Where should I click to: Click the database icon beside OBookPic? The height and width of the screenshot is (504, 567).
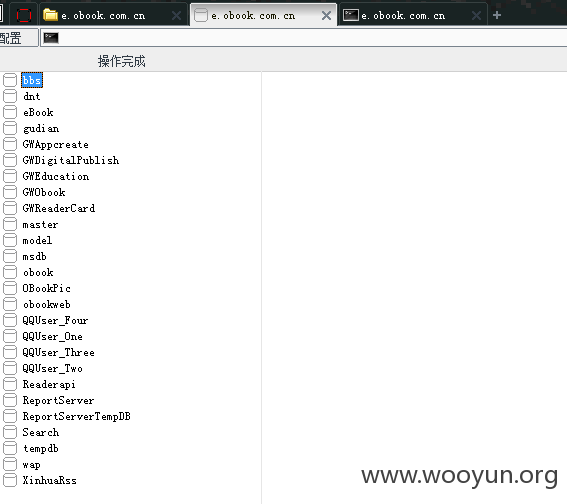click(x=10, y=288)
